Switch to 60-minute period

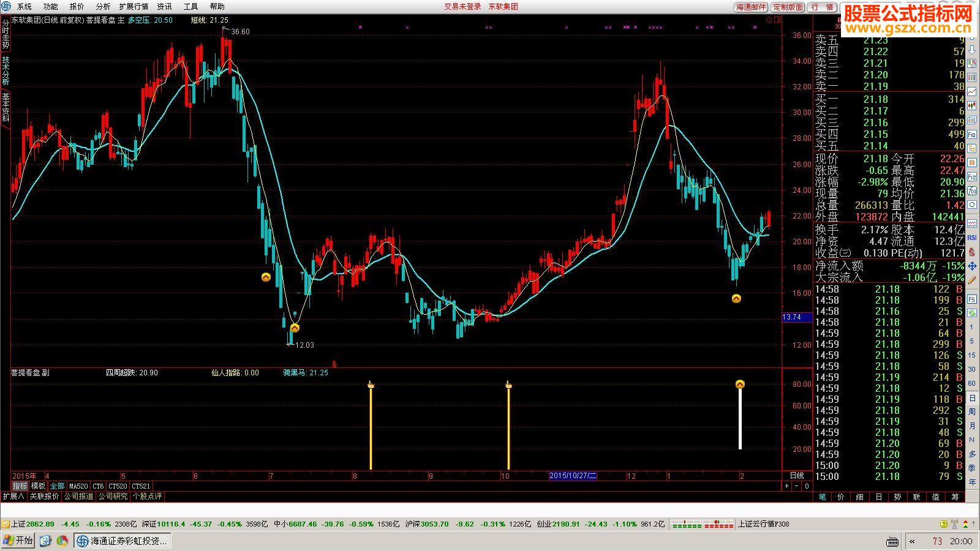click(x=972, y=383)
